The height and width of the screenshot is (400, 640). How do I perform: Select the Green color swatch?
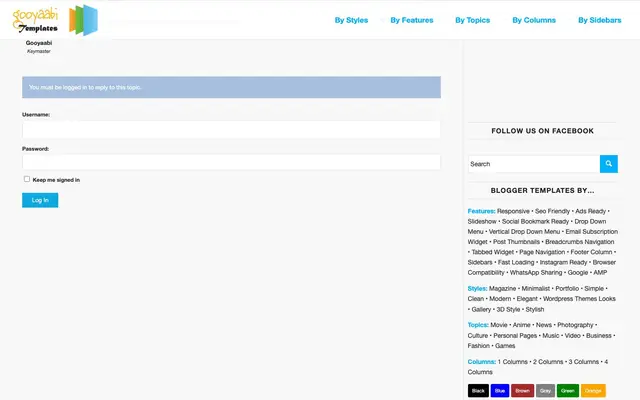pyautogui.click(x=568, y=391)
